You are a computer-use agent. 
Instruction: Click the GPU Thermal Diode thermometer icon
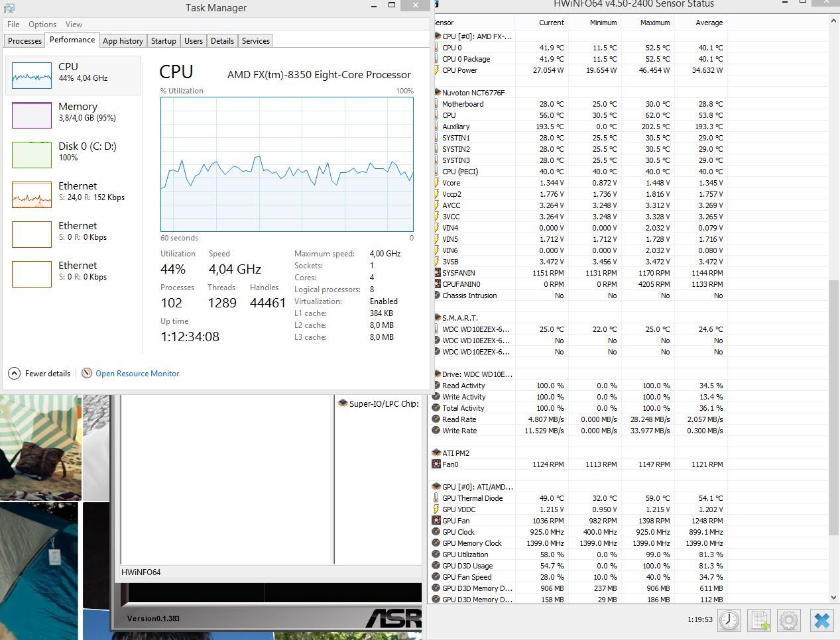(x=436, y=498)
